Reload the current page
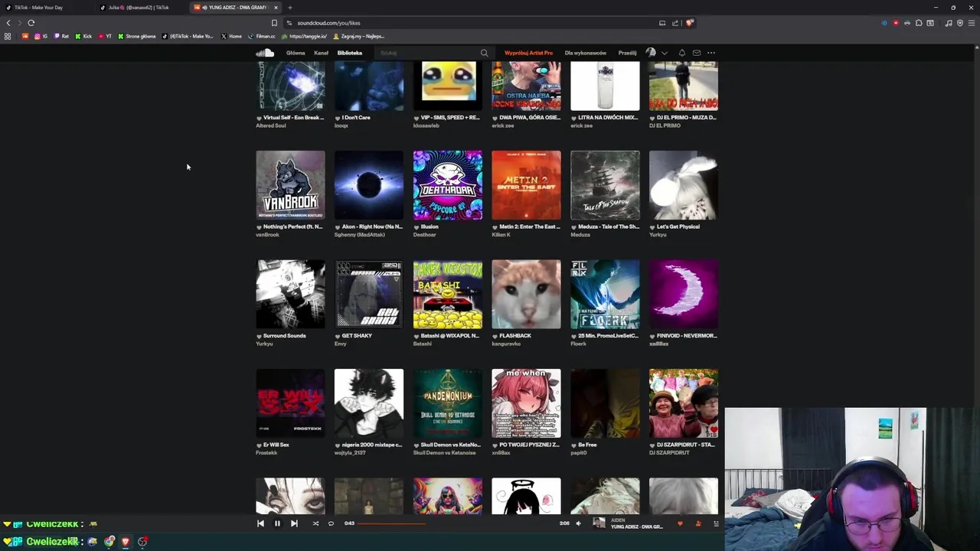Screen dimensions: 980x551 31,23
